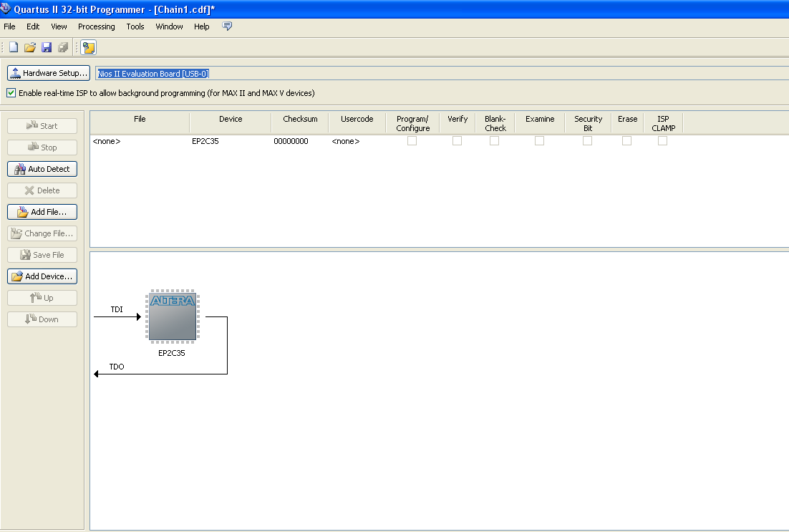Click the feedback speech-bubble icon in menu bar
The height and width of the screenshot is (532, 789).
pyautogui.click(x=228, y=26)
